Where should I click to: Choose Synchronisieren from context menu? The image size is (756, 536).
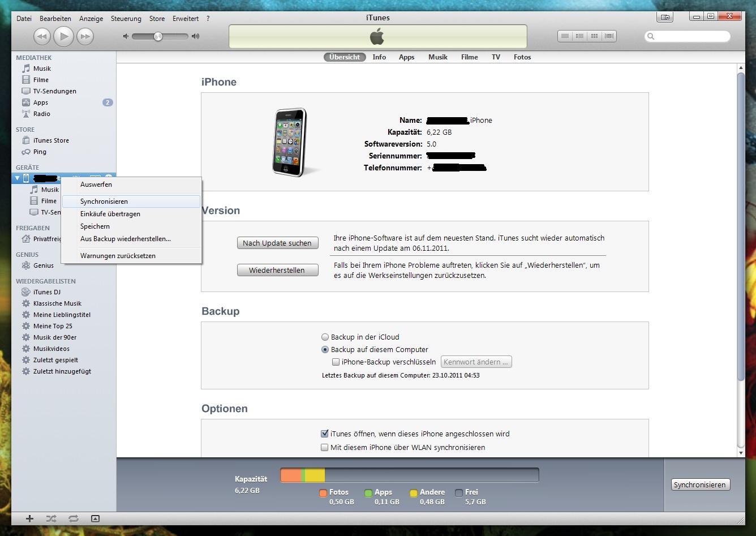(132, 201)
